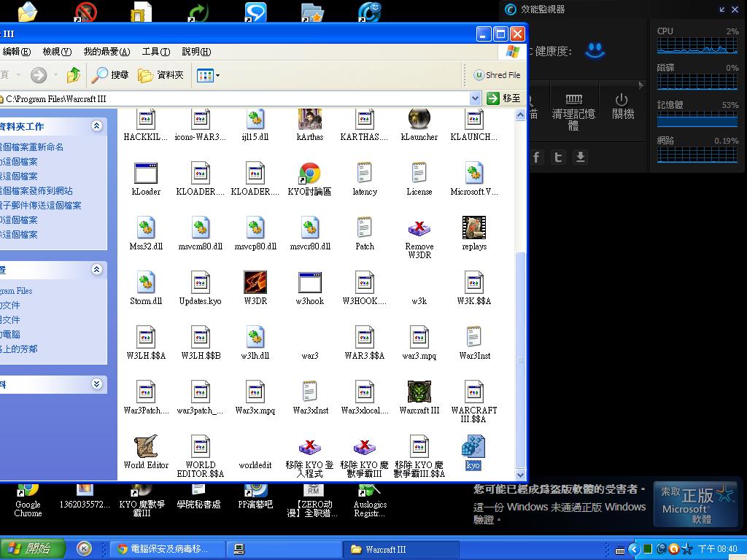This screenshot has height=560, width=747.
Task: Select the ijl15.dll file
Action: click(255, 119)
